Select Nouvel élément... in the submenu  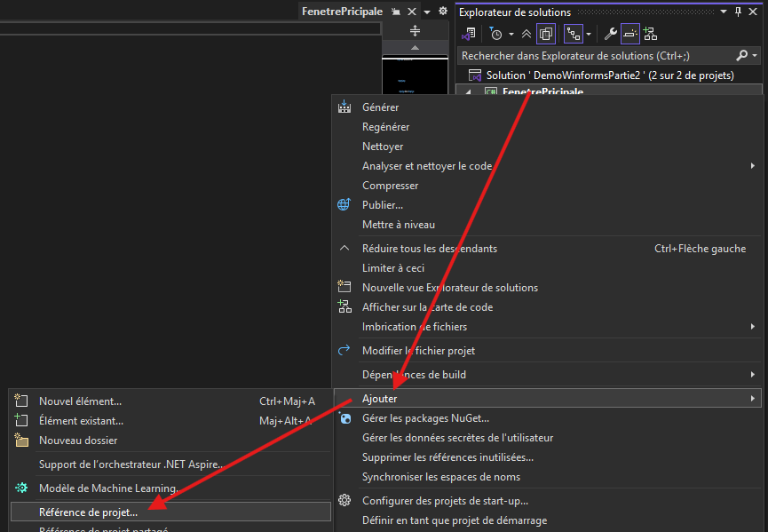(80, 401)
